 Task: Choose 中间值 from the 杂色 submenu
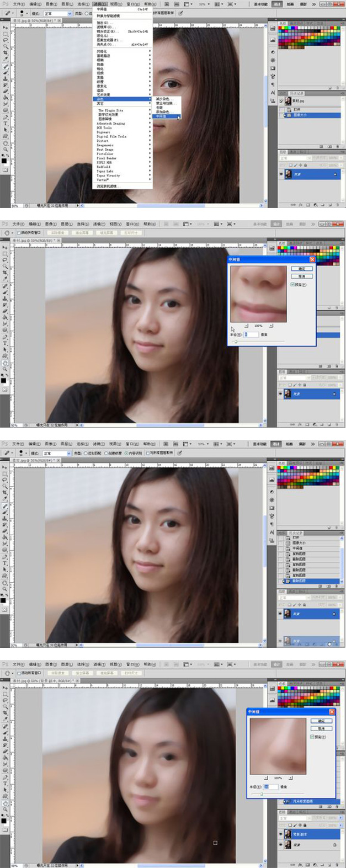click(x=161, y=116)
